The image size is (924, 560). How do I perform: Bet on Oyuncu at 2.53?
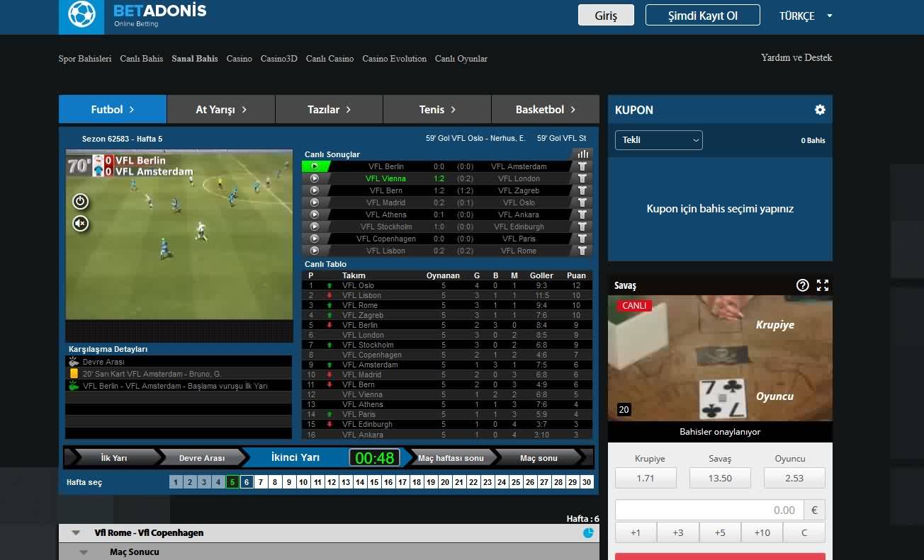pyautogui.click(x=794, y=478)
